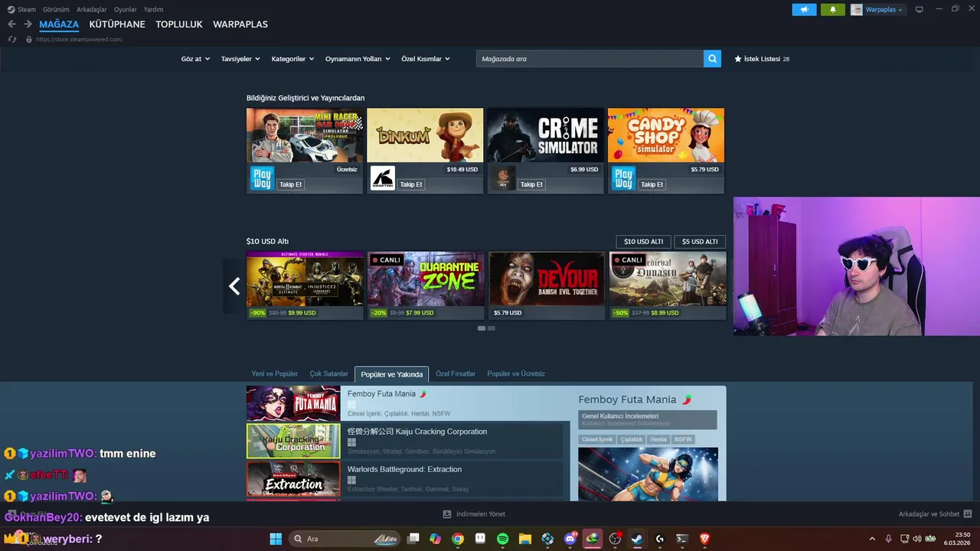Open the Logitech G HUB taskbar icon
The width and height of the screenshot is (980, 551).
pos(659,539)
